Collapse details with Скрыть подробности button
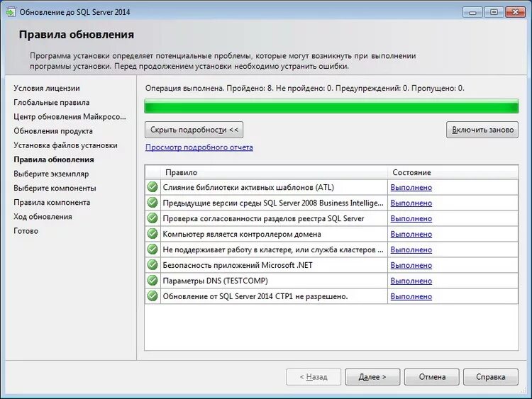The height and width of the screenshot is (399, 532). [x=194, y=130]
